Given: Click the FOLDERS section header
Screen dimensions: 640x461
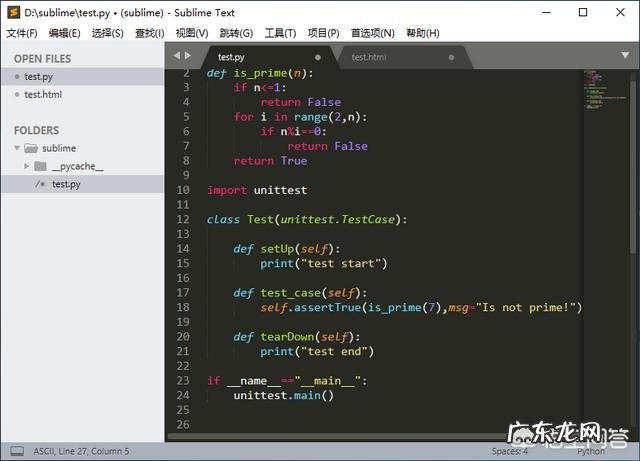Looking at the screenshot, I should coord(36,130).
